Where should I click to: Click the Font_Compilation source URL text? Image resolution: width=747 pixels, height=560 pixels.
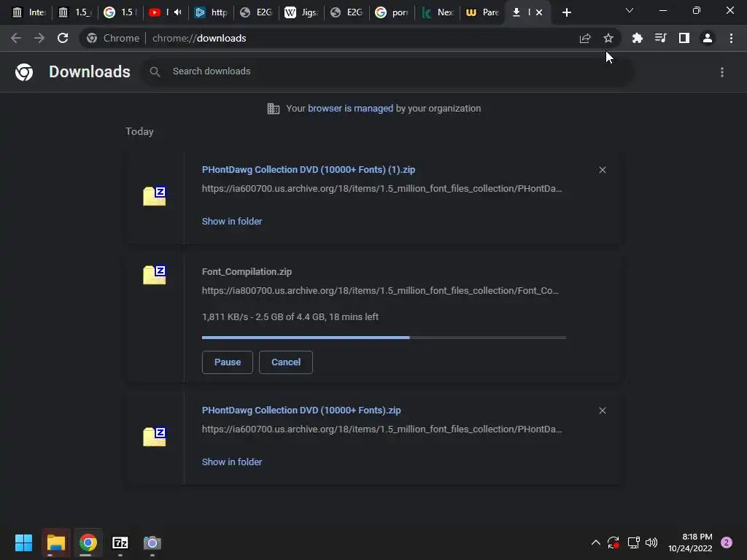point(380,290)
